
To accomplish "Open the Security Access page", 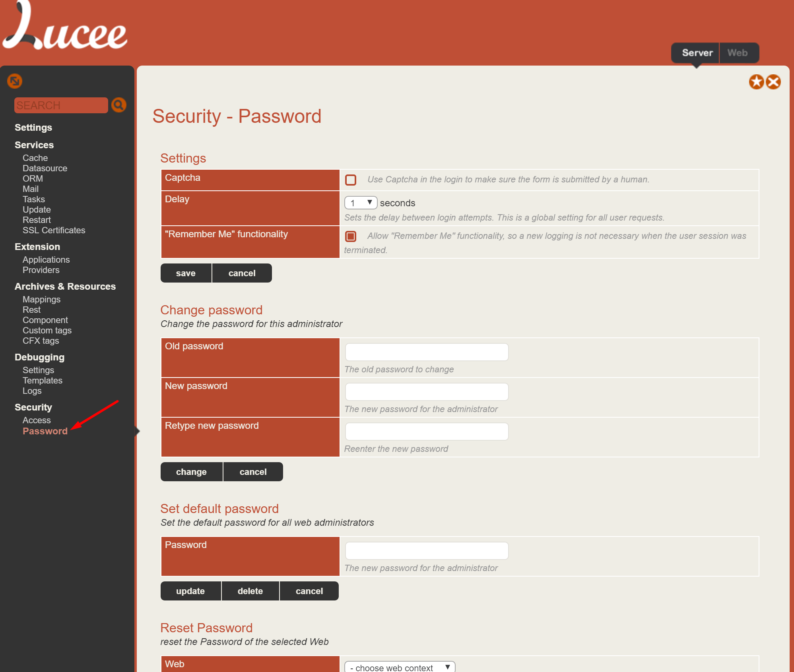I will 37,420.
